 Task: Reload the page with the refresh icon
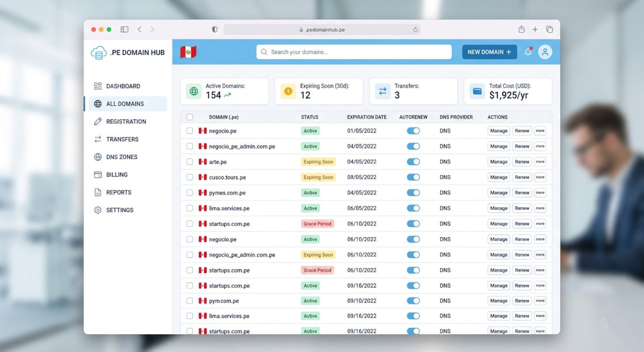click(415, 30)
